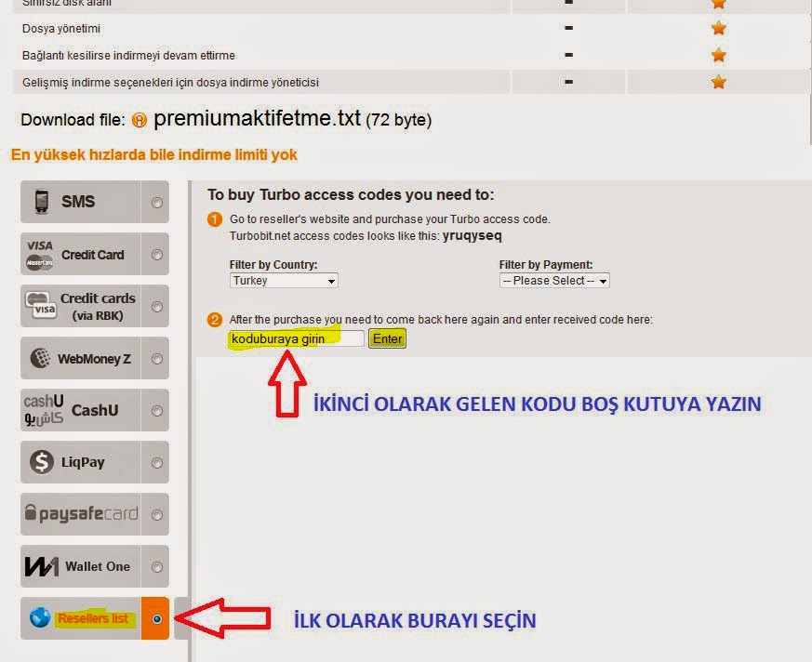Screen dimensions: 812x662
Task: Select the Wallet One radio button
Action: click(x=157, y=567)
